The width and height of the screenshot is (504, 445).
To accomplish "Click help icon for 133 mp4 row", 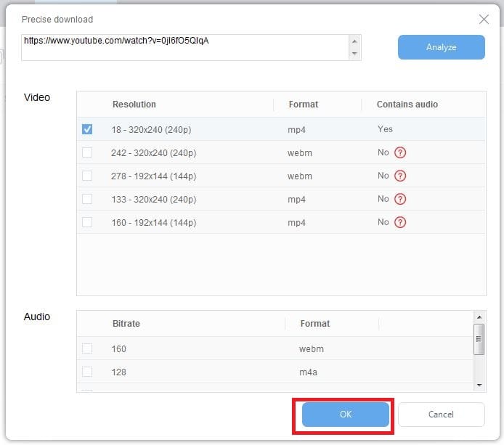I will (x=400, y=199).
